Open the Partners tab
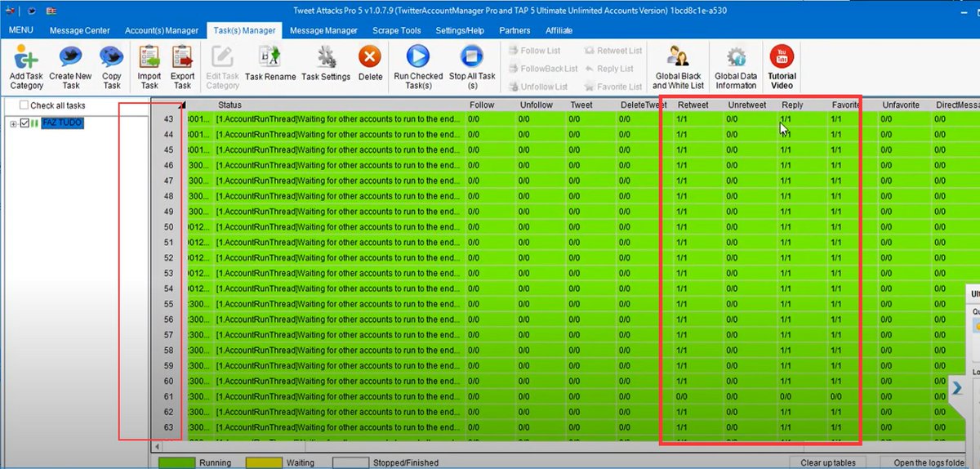 point(514,30)
